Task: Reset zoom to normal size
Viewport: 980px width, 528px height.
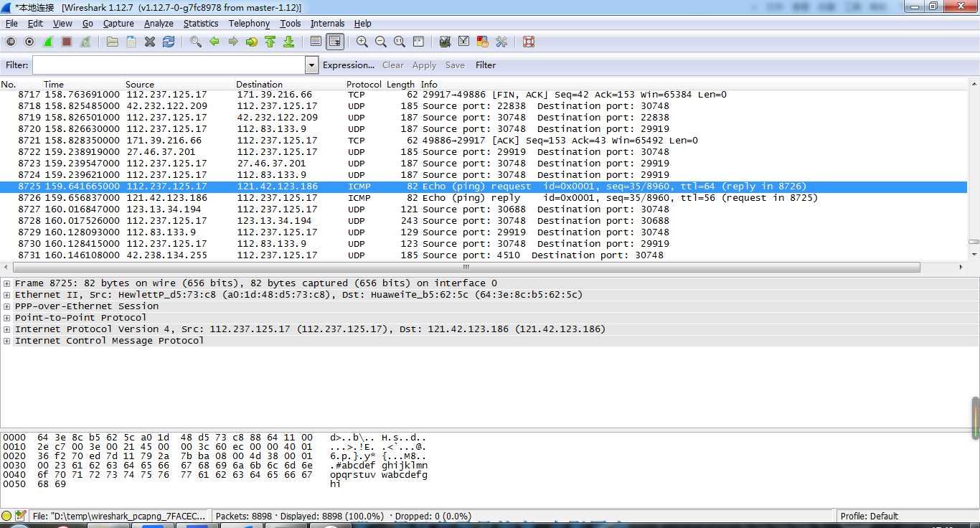Action: point(400,42)
